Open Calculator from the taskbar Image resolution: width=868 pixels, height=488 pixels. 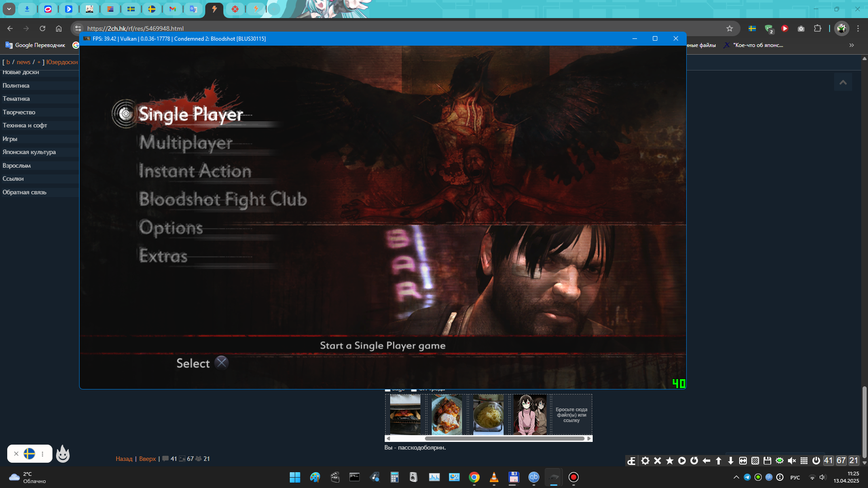[x=395, y=477]
